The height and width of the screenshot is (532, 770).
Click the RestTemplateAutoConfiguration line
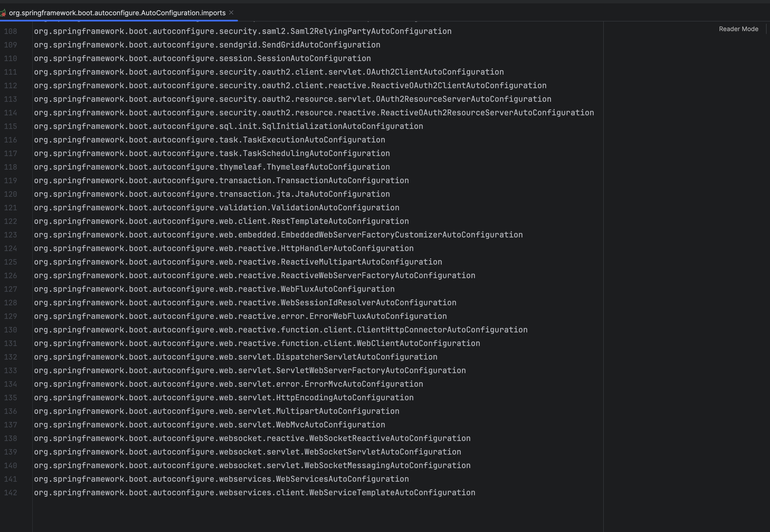coord(221,221)
